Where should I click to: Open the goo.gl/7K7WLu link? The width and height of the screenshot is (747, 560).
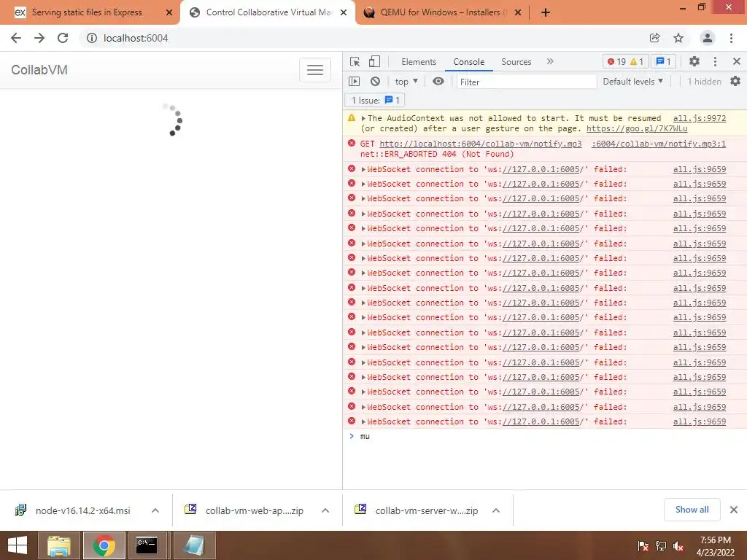pos(637,128)
